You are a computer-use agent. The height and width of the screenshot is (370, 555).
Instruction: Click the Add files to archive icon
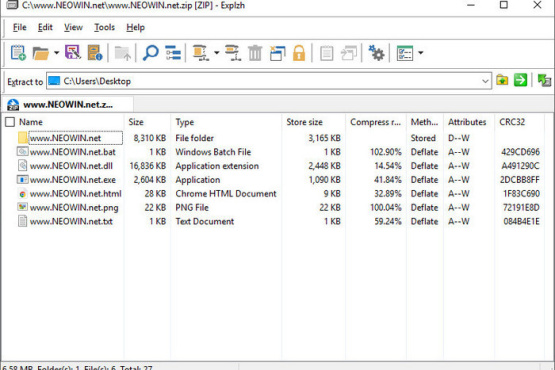233,53
